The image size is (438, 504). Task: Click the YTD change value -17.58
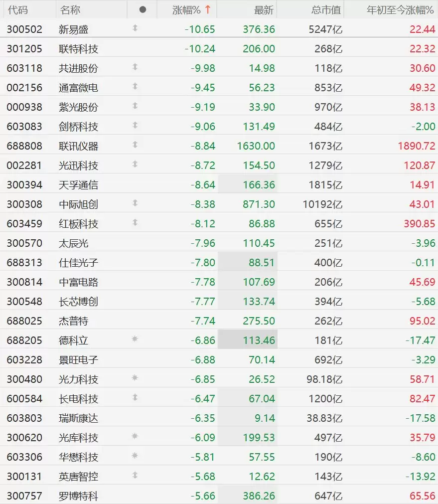click(x=421, y=418)
